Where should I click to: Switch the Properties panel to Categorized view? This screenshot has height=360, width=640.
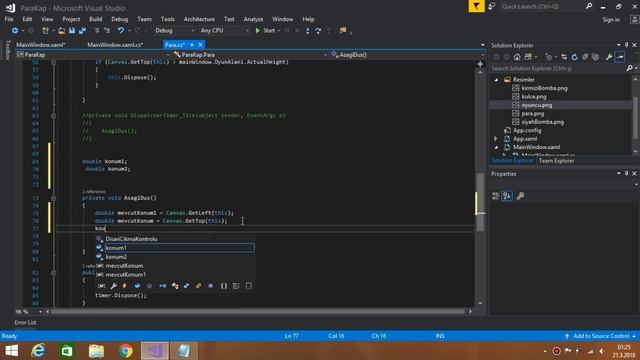pos(496,196)
